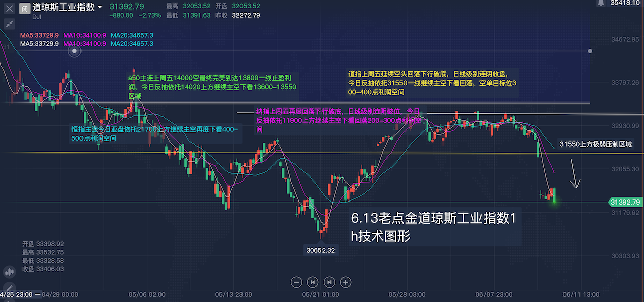Select the green a50主连 annotation text
Screen dimensions: 644x302
[x=213, y=86]
